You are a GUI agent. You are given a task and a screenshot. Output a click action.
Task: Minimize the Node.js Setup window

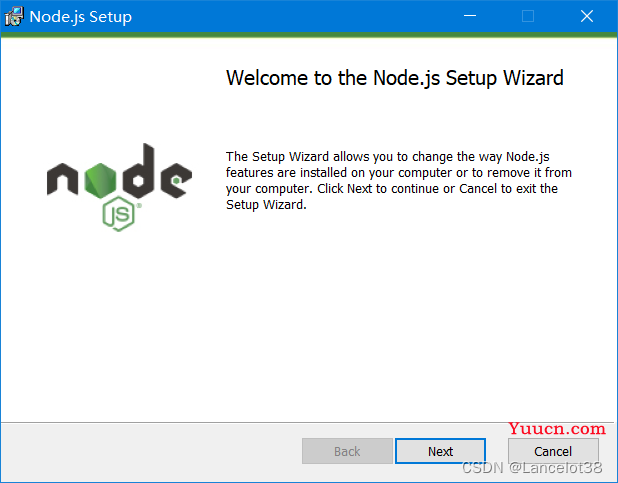470,16
